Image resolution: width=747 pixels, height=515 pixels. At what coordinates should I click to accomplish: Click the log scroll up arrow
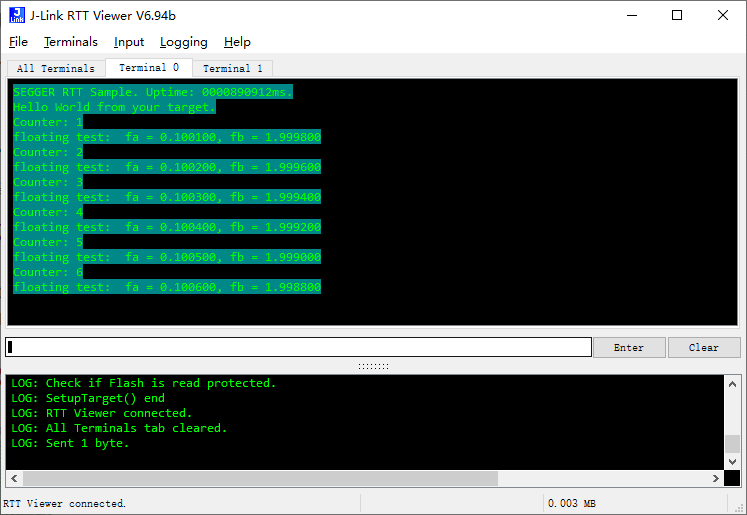pyautogui.click(x=732, y=384)
